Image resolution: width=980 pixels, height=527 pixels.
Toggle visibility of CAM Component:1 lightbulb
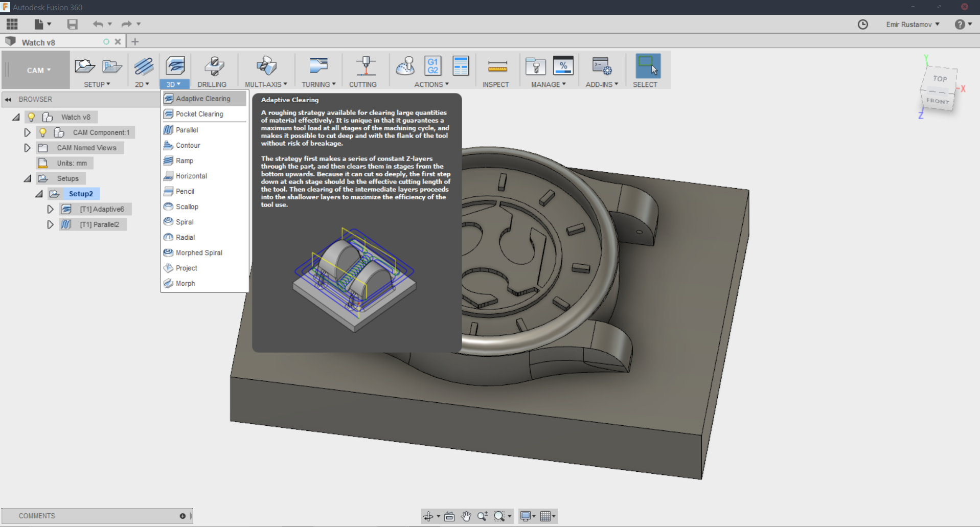click(x=43, y=132)
